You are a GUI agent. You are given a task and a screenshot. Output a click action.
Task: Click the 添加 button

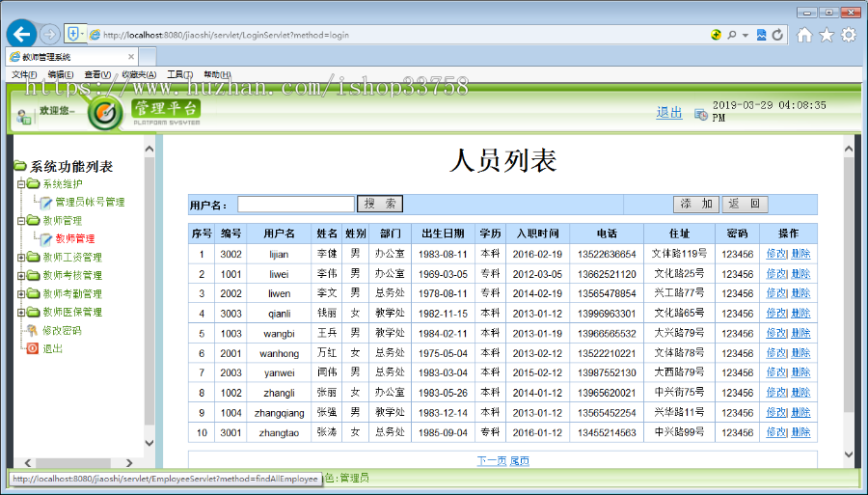pos(695,204)
